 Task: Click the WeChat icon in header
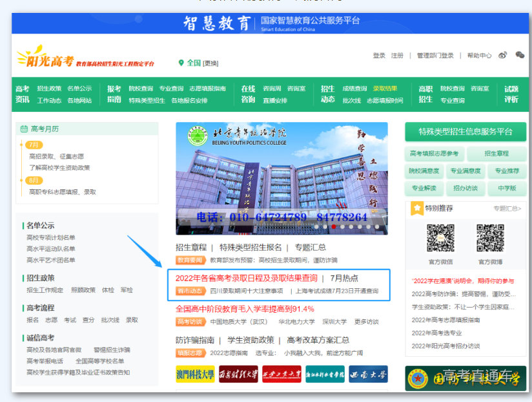520,56
